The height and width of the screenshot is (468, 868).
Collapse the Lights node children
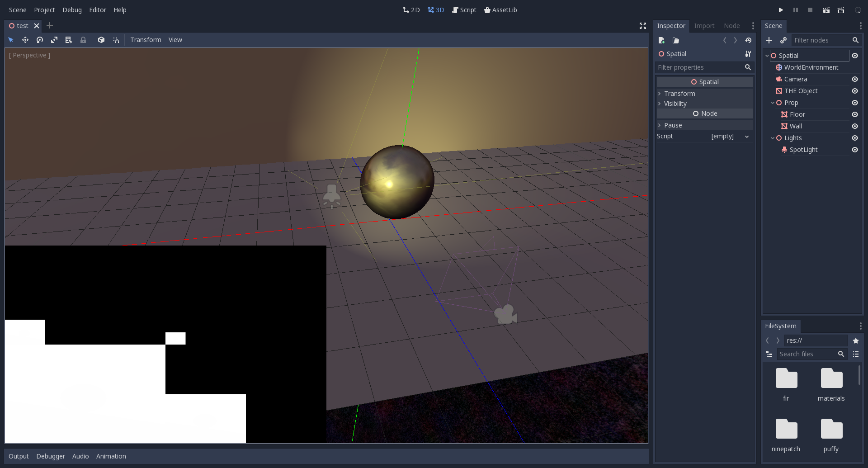(x=773, y=138)
